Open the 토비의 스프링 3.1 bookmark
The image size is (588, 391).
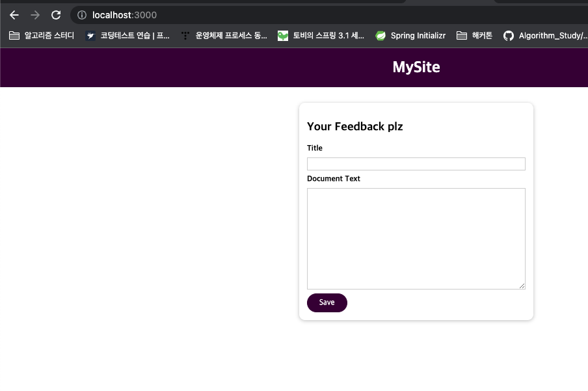(321, 36)
